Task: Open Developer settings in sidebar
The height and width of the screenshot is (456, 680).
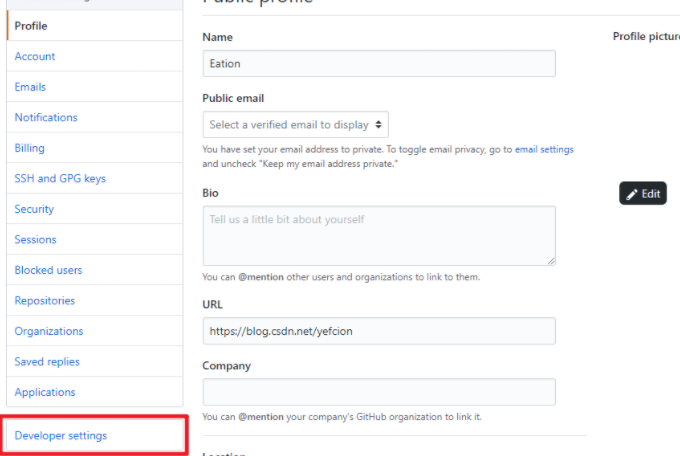Action: click(61, 435)
